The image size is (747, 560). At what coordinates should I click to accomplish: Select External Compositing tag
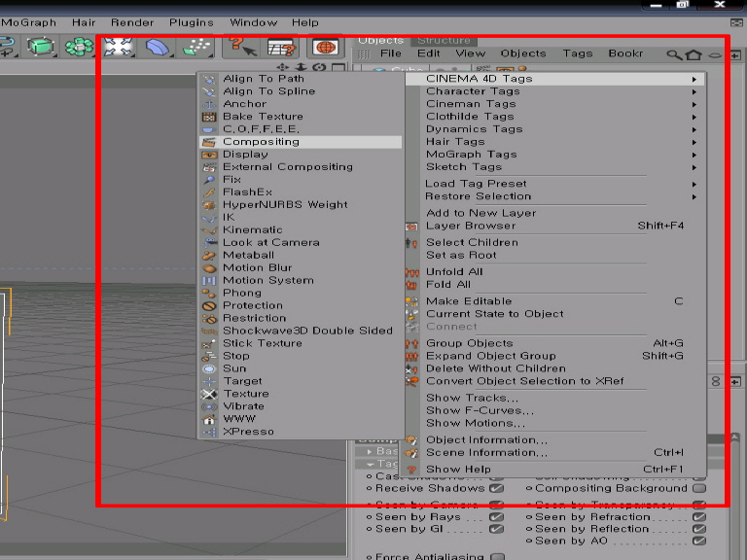[301, 166]
